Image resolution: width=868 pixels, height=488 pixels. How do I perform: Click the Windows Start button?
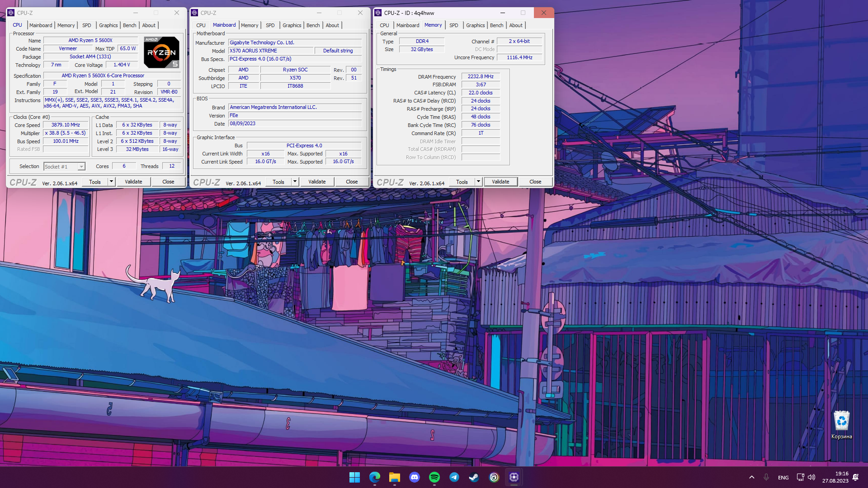pyautogui.click(x=354, y=477)
